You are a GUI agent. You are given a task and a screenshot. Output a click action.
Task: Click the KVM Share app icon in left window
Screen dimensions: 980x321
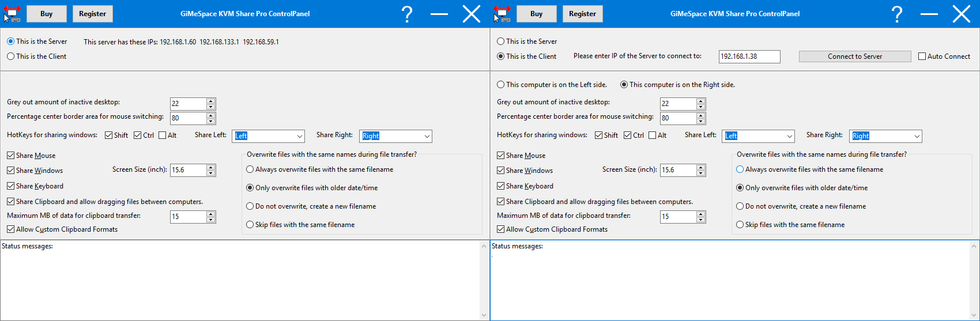[x=12, y=14]
